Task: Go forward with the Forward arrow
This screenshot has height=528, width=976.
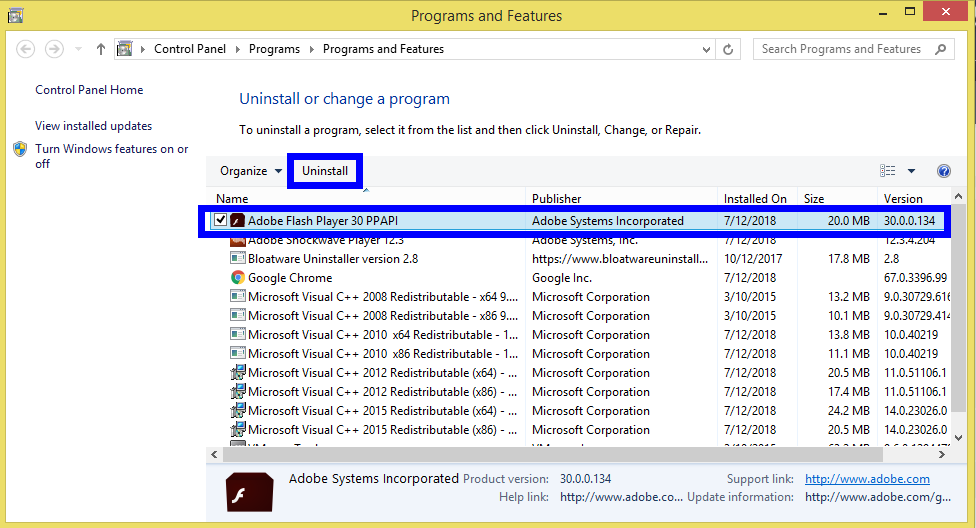Action: pos(54,49)
